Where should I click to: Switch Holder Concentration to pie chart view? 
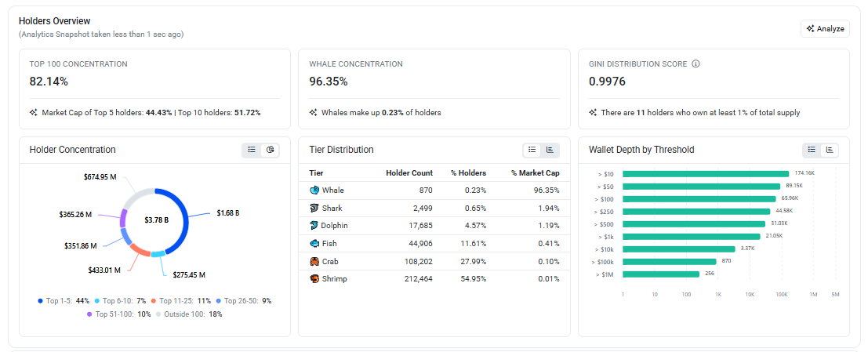tap(271, 150)
